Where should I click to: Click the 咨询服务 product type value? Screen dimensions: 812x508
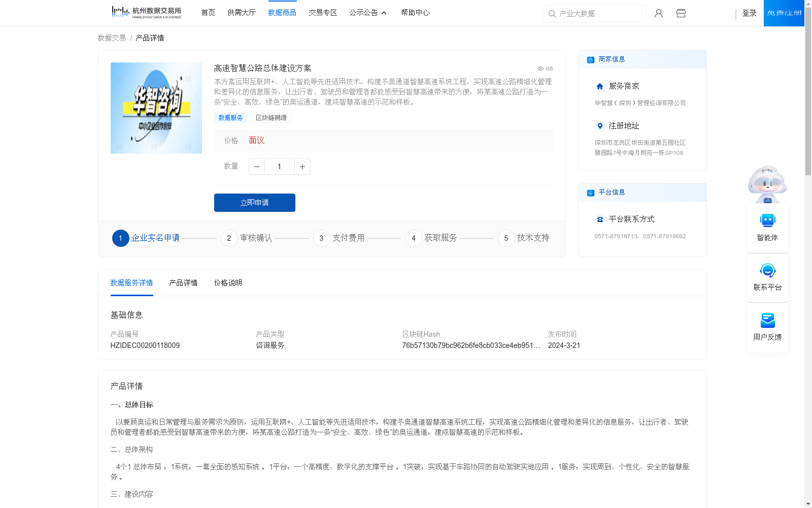(x=270, y=345)
